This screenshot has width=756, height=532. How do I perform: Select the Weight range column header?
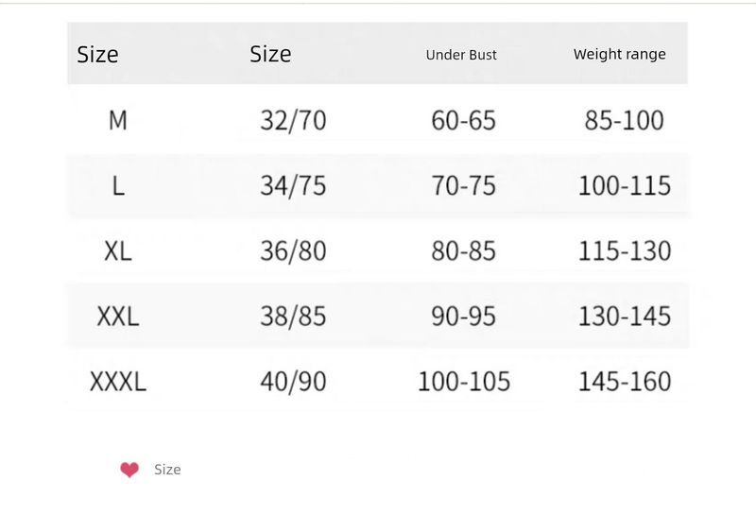tap(619, 54)
